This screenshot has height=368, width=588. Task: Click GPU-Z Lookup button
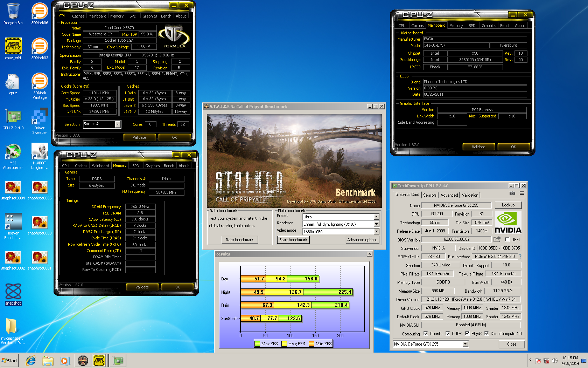[x=508, y=205]
